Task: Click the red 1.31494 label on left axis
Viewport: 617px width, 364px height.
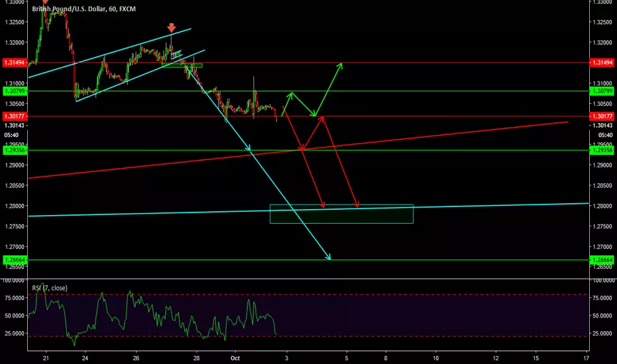Action: (x=15, y=63)
